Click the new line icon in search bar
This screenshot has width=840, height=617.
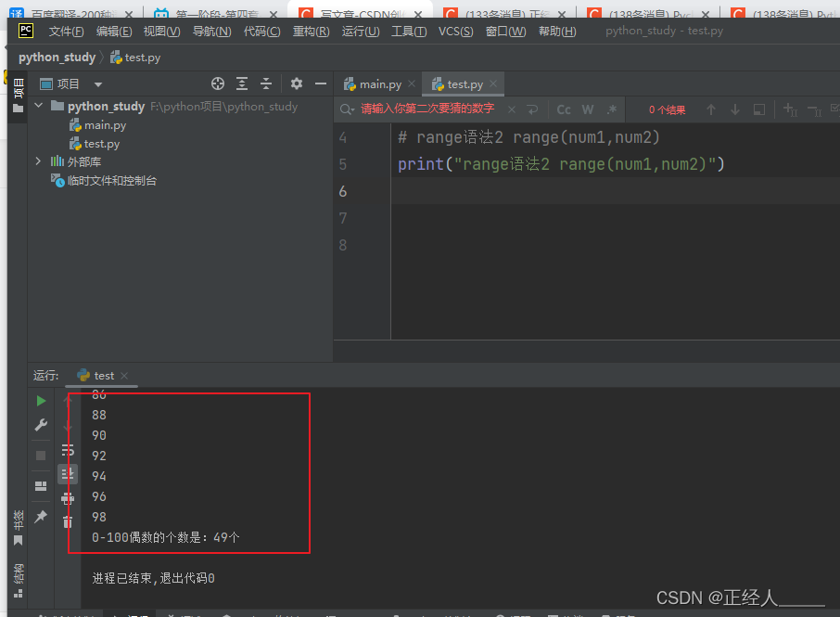[532, 109]
